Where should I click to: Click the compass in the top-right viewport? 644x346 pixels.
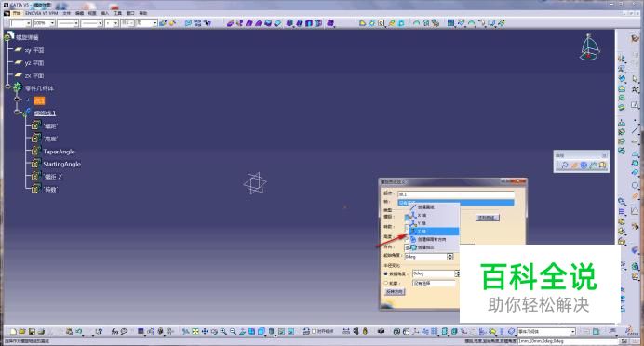pos(589,47)
